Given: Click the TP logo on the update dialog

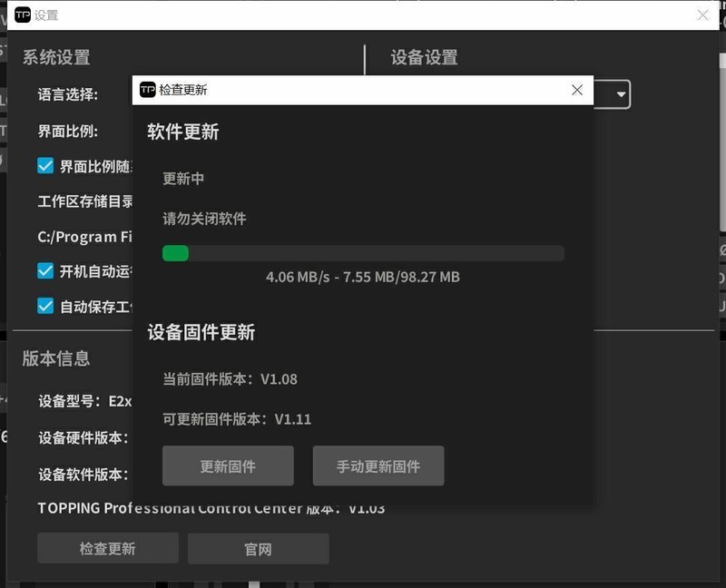Looking at the screenshot, I should pyautogui.click(x=148, y=90).
